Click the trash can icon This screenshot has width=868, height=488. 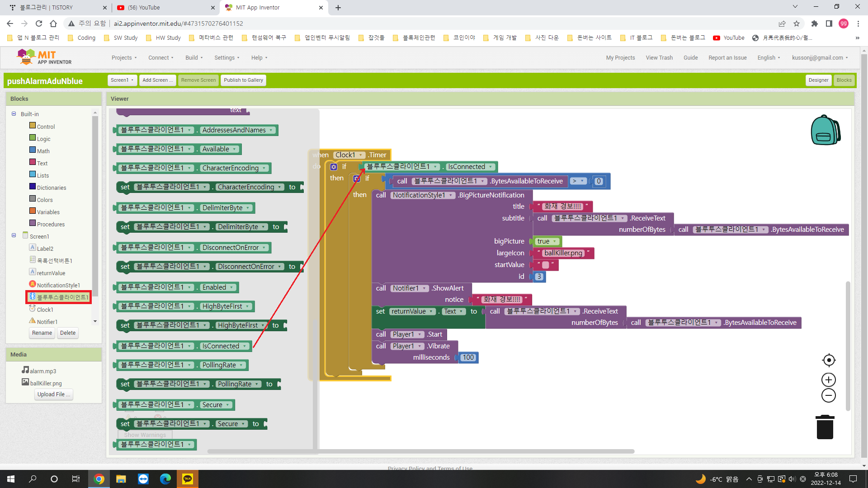[x=825, y=427]
